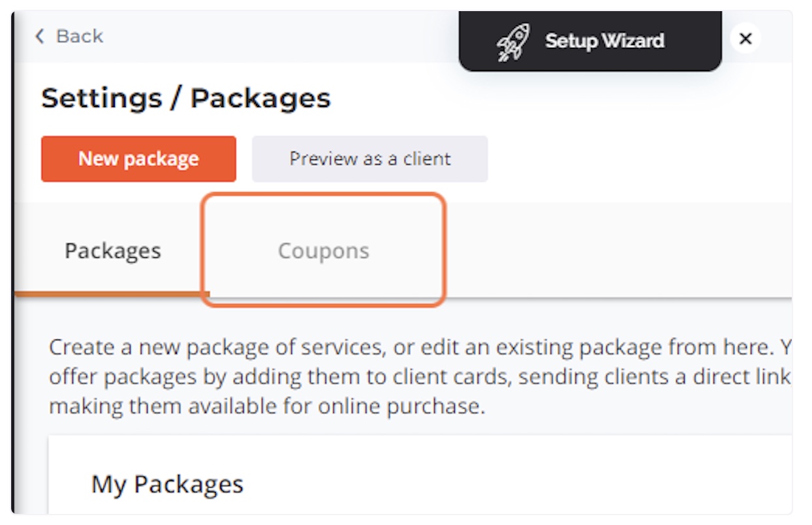The height and width of the screenshot is (525, 812).
Task: Dismiss the Setup Wizard with the X icon
Action: click(x=745, y=39)
